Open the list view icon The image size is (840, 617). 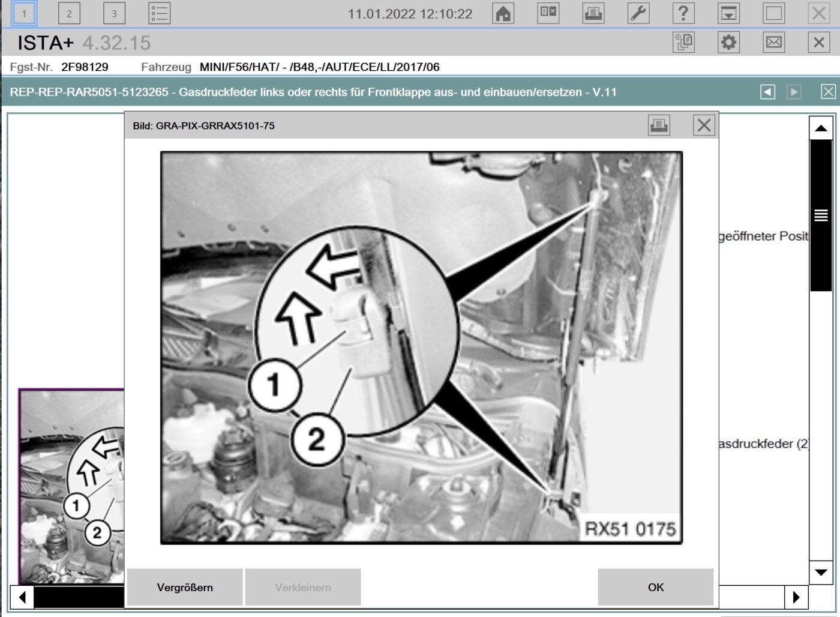(160, 13)
